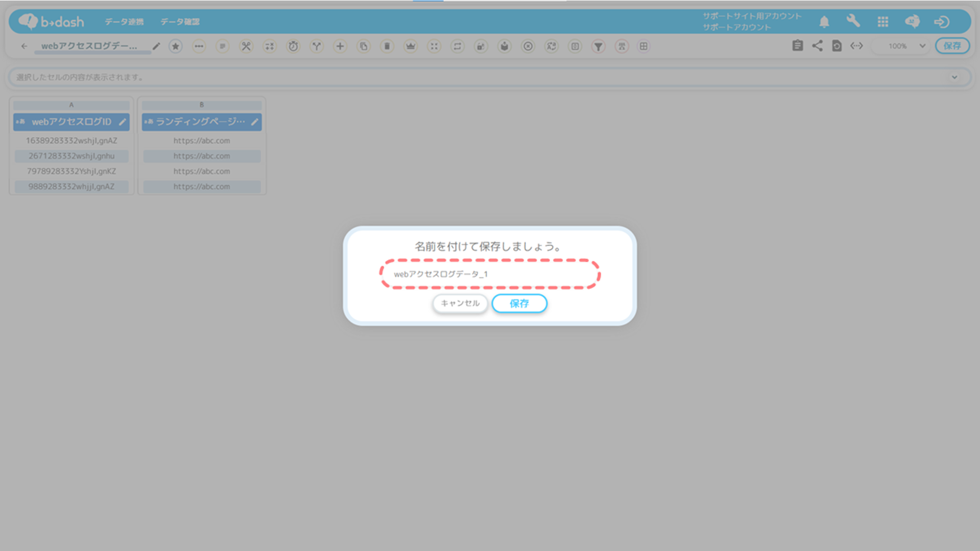Click the star favorite icon in toolbar
The width and height of the screenshot is (980, 551).
176,46
